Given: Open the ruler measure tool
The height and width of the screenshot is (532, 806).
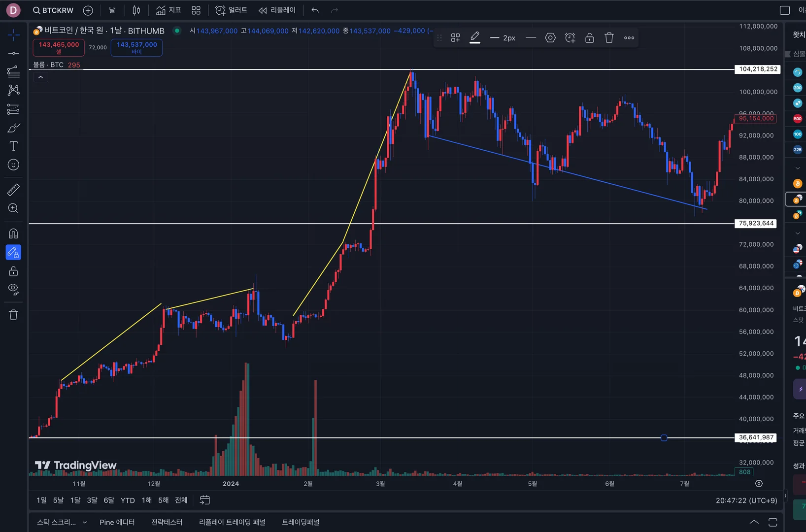Looking at the screenshot, I should [x=13, y=190].
